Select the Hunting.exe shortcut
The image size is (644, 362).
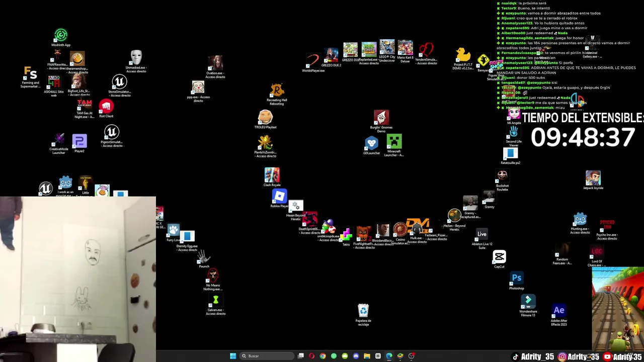580,224
